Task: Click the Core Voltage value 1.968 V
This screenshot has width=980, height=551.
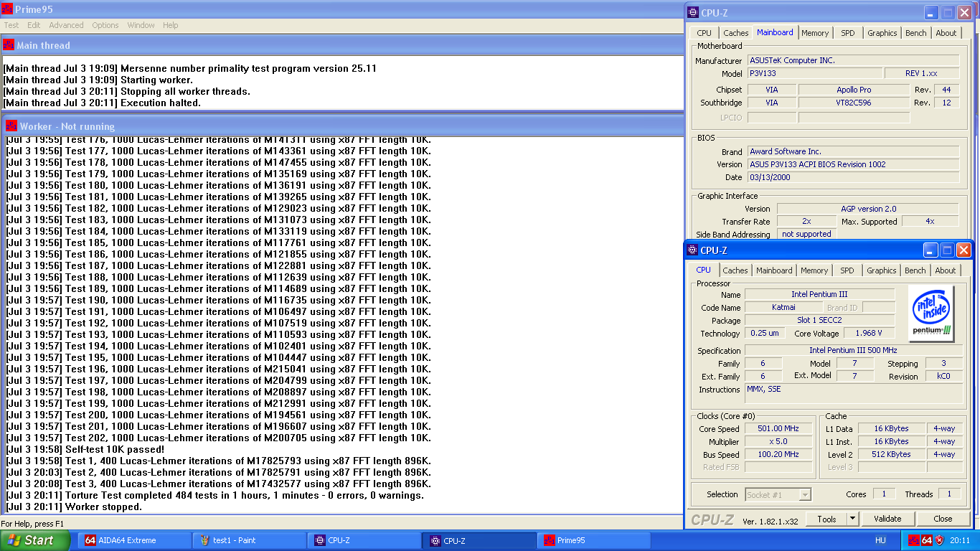Action: (869, 333)
